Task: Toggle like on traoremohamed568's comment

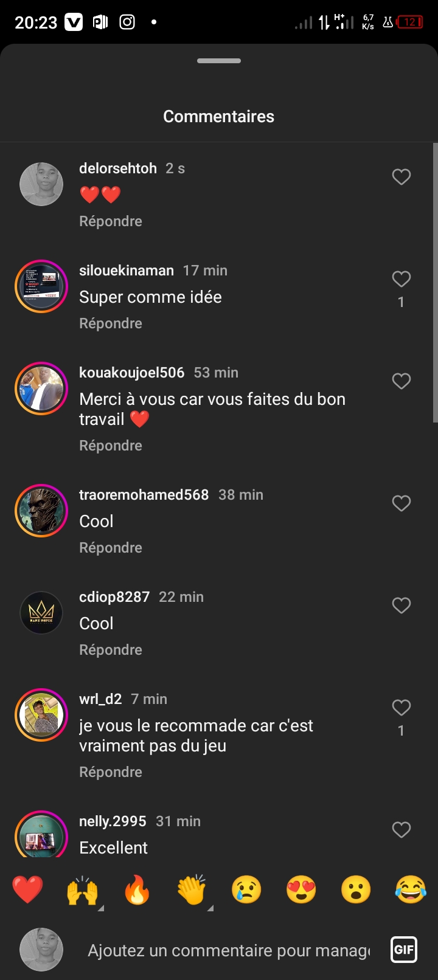Action: tap(401, 503)
